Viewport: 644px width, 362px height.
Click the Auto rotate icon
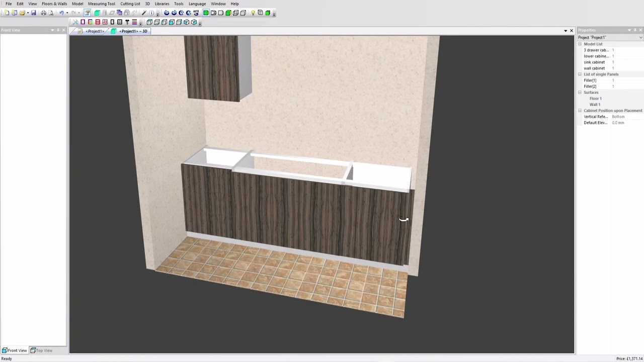click(196, 13)
